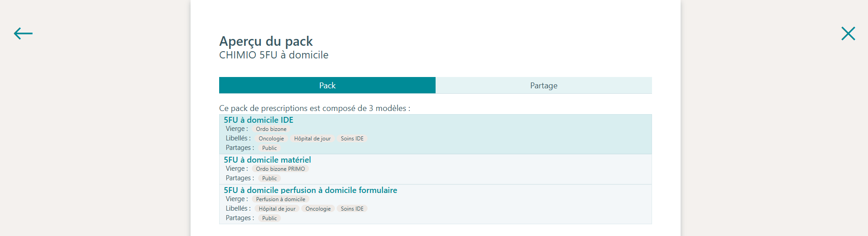Viewport: 868px width, 236px height.
Task: Select Soins IDE label in first model
Action: (x=352, y=139)
